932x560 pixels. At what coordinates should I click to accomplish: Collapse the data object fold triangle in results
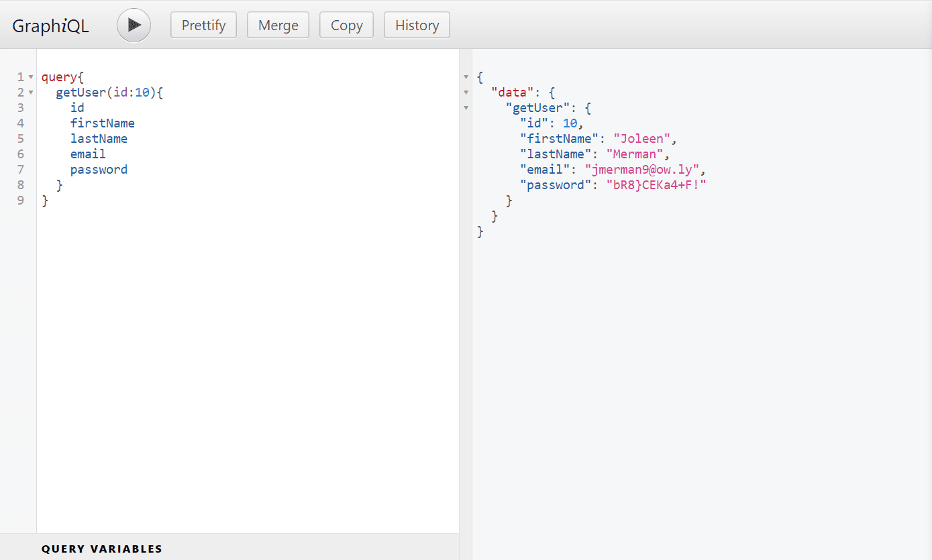point(466,92)
